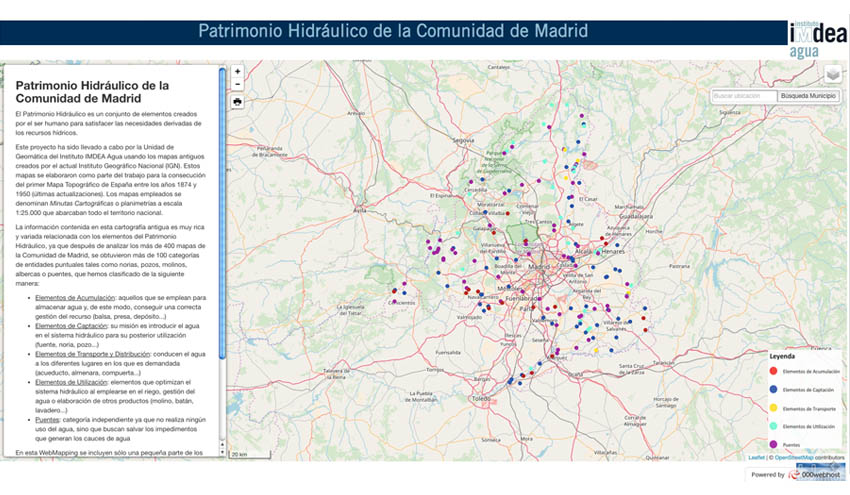Click the red Elementos de Acumulación legend dot

(772, 372)
